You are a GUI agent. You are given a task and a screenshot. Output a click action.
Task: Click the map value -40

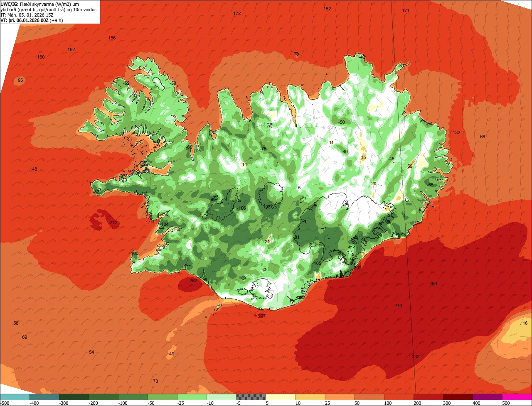pyautogui.click(x=345, y=152)
